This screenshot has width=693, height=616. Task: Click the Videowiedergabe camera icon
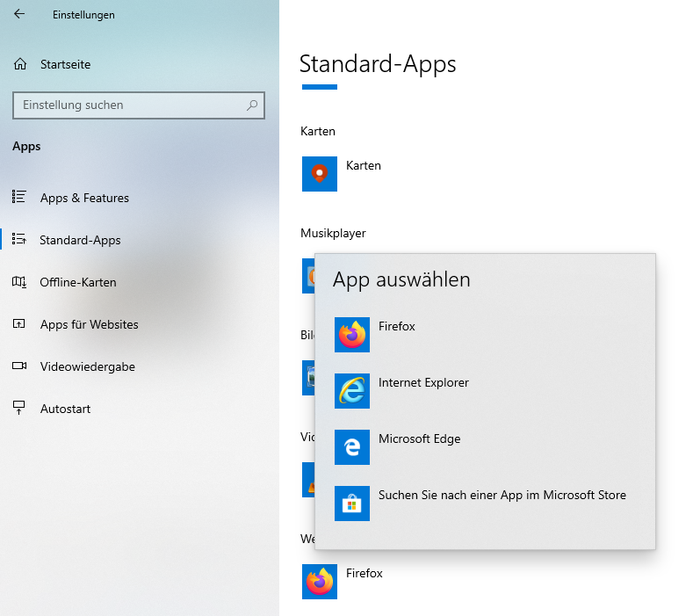[19, 366]
